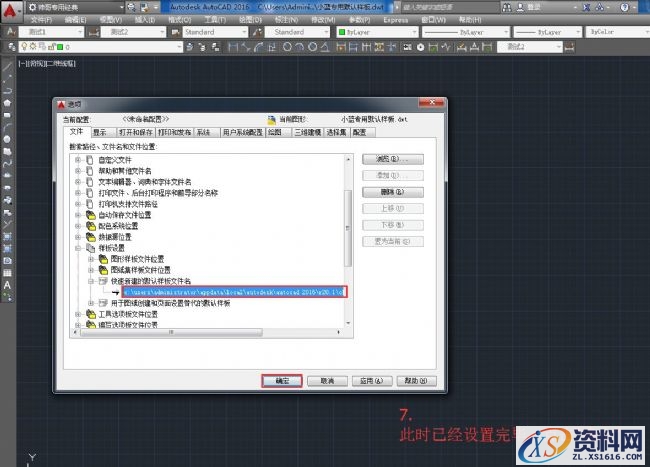Click the Arc Length dimension tool icon
The height and width of the screenshot is (467, 650).
258,47
